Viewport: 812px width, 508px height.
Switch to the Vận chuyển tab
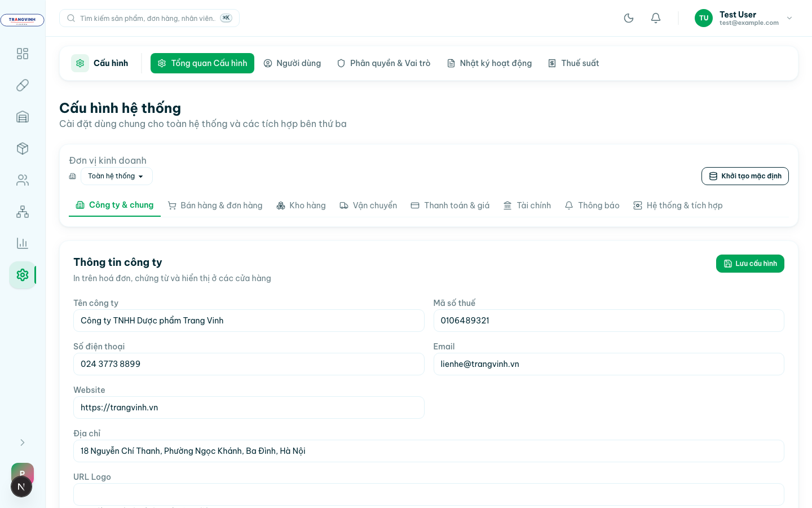coord(368,205)
